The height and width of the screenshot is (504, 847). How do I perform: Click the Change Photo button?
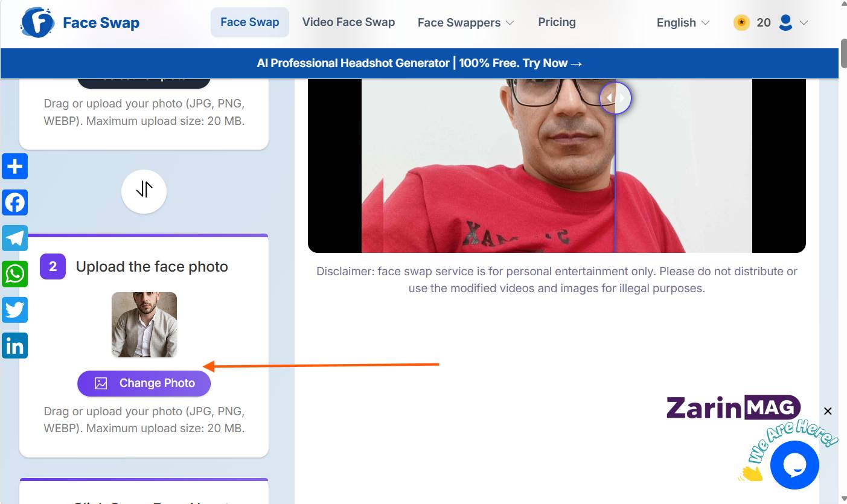click(x=144, y=383)
